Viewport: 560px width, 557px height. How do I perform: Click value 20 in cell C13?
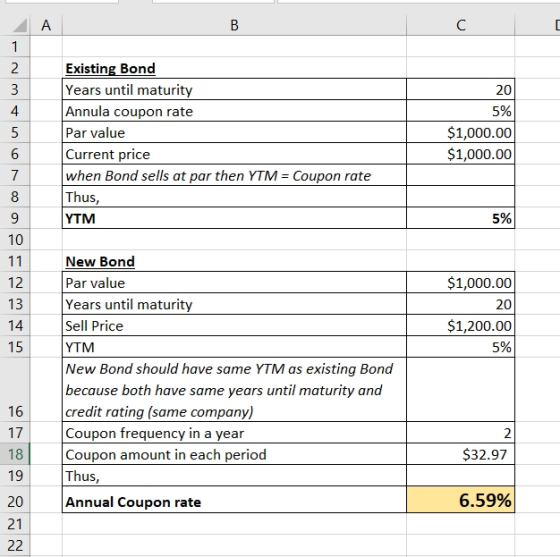tap(461, 304)
